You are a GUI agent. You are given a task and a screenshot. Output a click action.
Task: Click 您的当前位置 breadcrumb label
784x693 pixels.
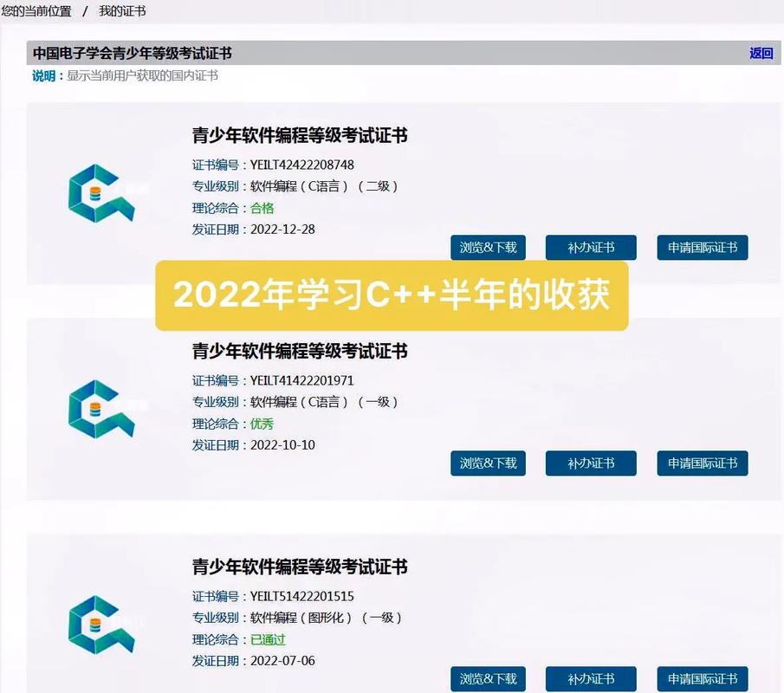(x=36, y=11)
